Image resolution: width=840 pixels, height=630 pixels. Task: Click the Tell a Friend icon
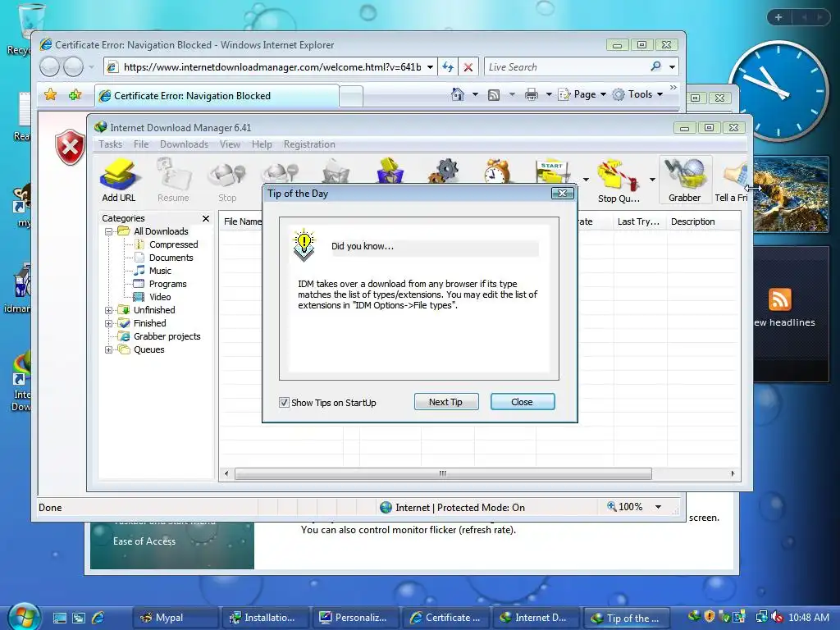(731, 180)
